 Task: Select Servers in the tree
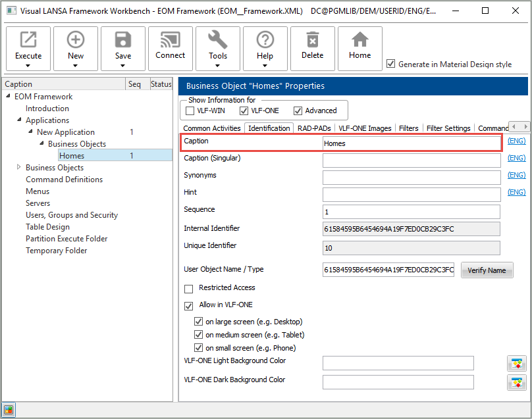tap(38, 203)
